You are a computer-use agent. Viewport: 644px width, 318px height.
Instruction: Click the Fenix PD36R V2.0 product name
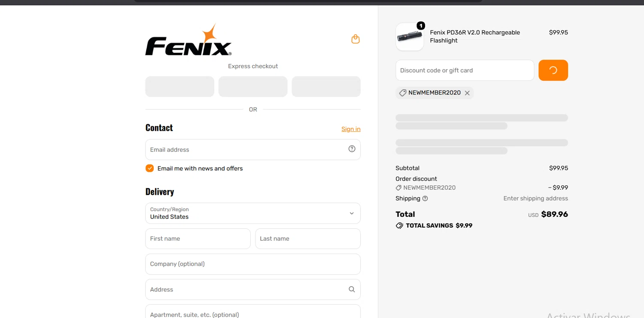pyautogui.click(x=475, y=36)
